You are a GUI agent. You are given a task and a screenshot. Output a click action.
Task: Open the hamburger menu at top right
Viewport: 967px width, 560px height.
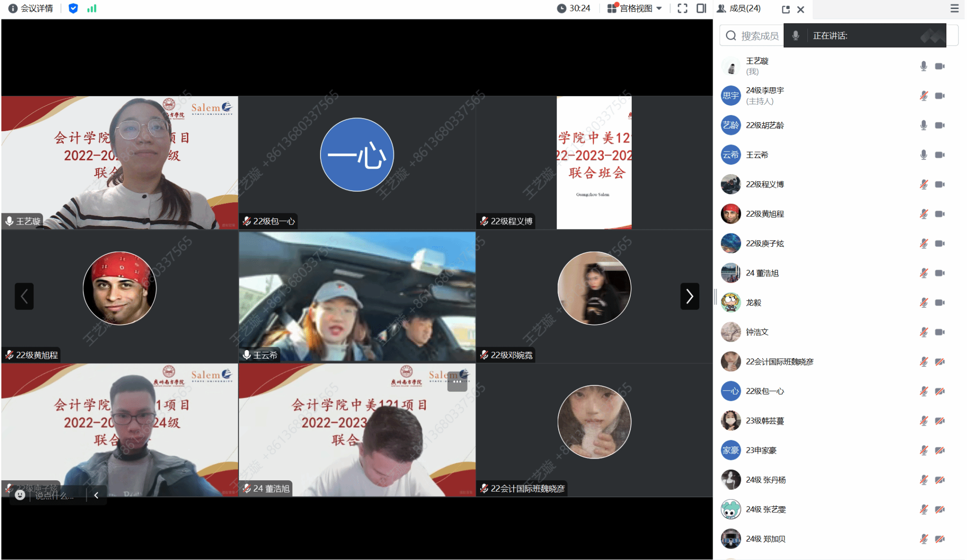click(x=954, y=8)
